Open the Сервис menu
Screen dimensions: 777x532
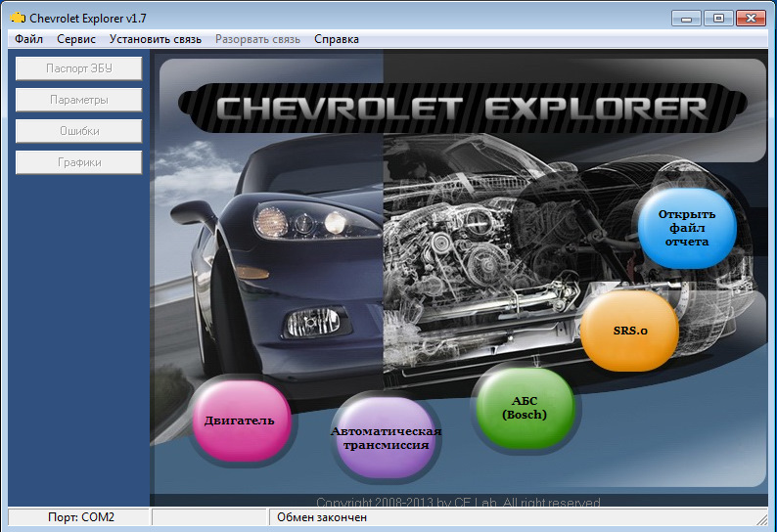[x=75, y=39]
